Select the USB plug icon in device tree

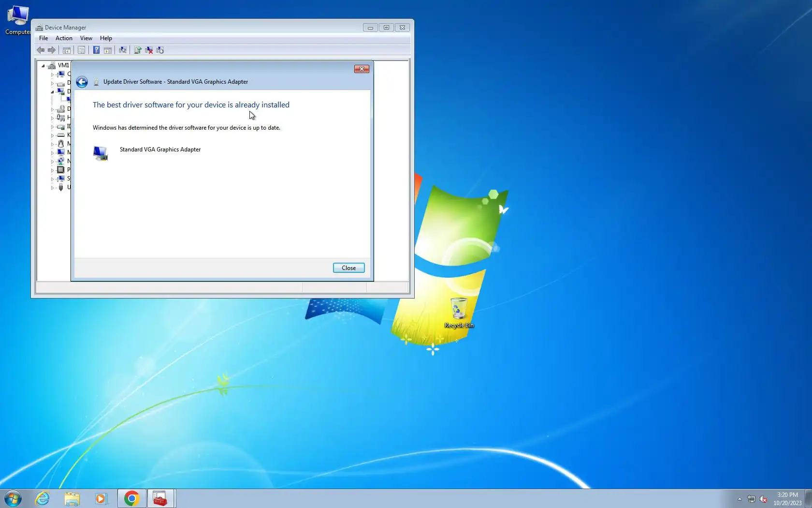coord(61,187)
